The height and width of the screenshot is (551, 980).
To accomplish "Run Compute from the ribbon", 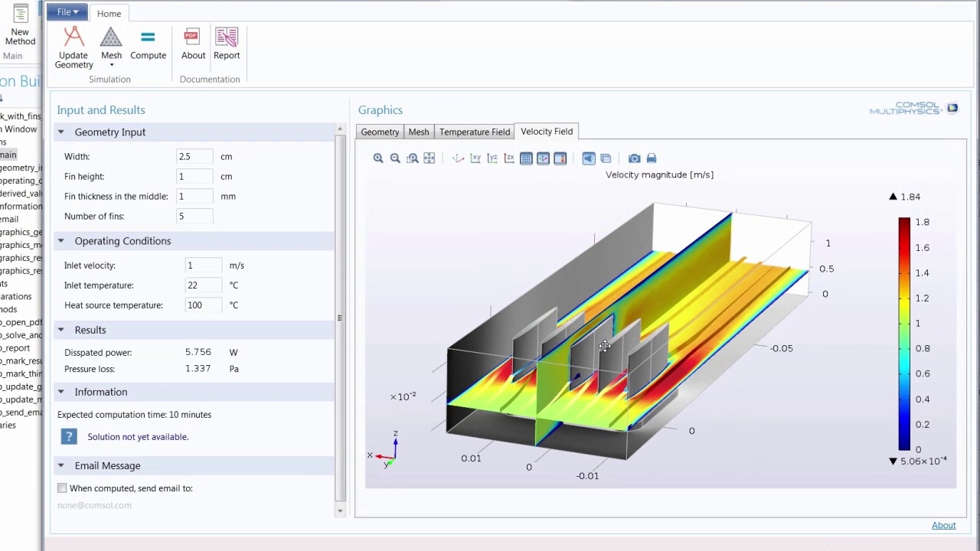I will (148, 44).
